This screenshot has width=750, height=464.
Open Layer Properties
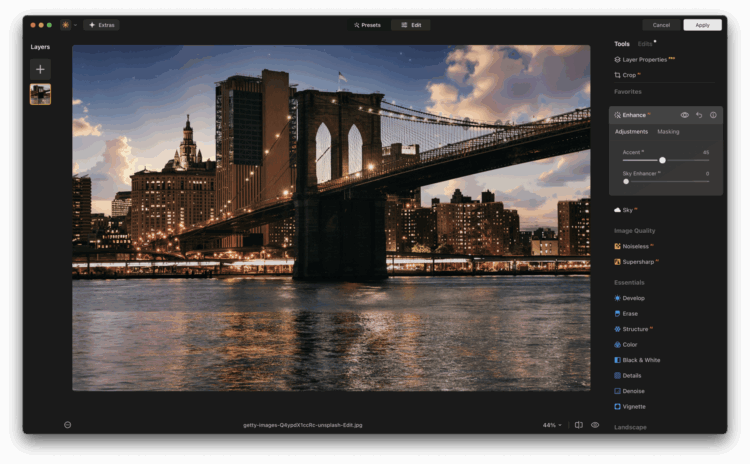644,60
